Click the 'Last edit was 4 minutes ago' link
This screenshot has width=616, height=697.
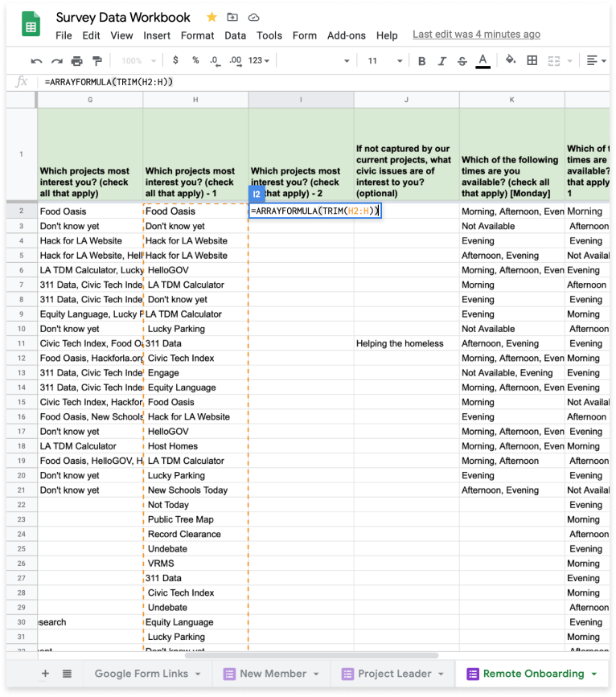[x=476, y=35]
